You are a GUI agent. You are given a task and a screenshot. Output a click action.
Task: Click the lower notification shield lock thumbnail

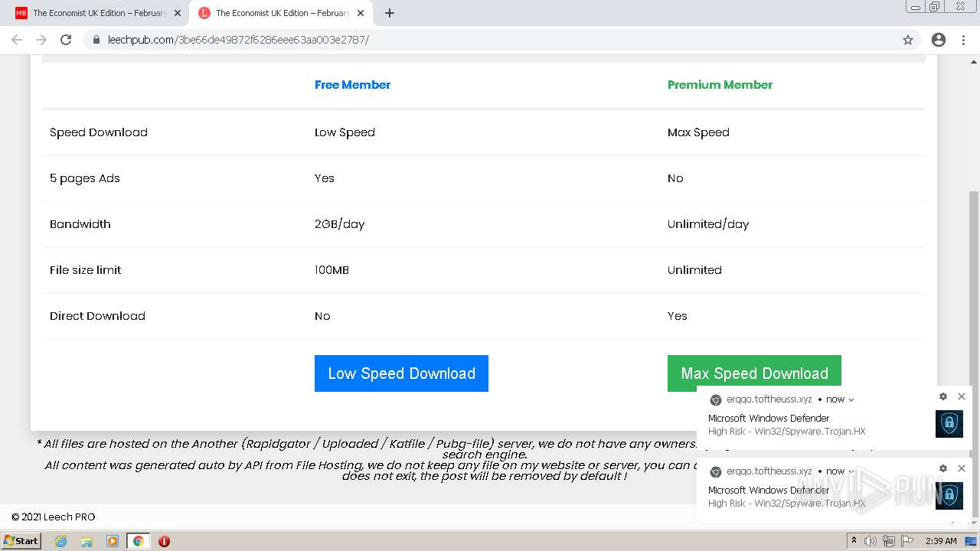[x=949, y=496]
